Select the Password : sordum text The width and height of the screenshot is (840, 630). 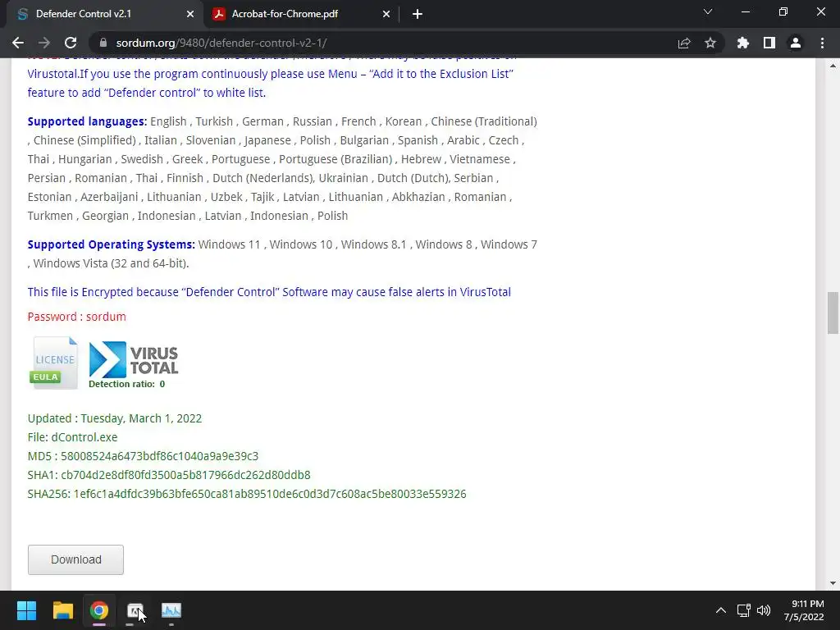click(76, 317)
